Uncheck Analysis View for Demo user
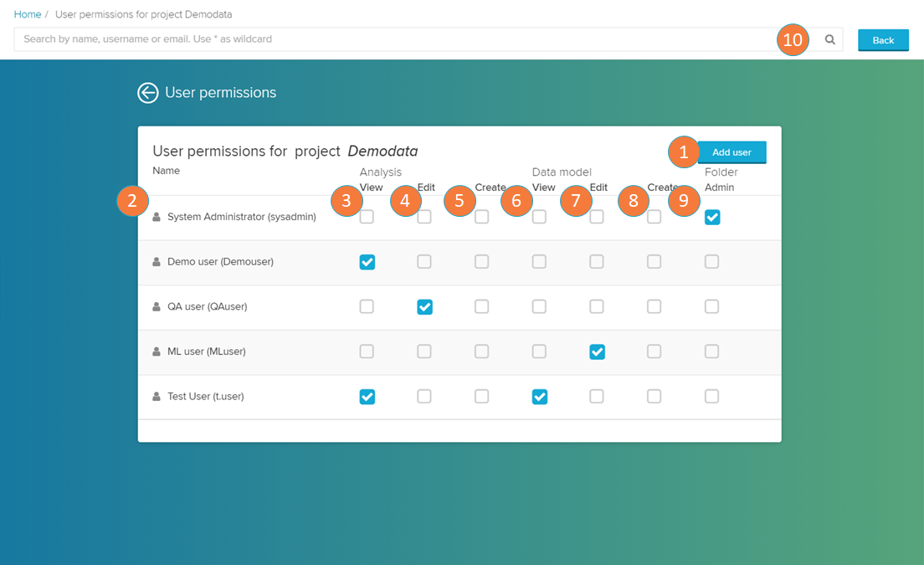924x565 pixels. tap(367, 262)
